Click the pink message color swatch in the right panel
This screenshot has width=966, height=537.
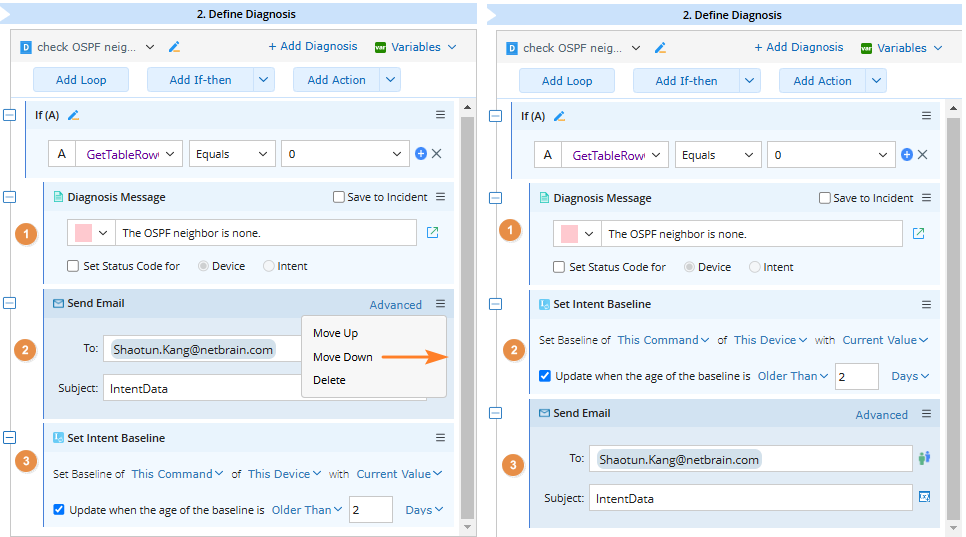point(570,234)
